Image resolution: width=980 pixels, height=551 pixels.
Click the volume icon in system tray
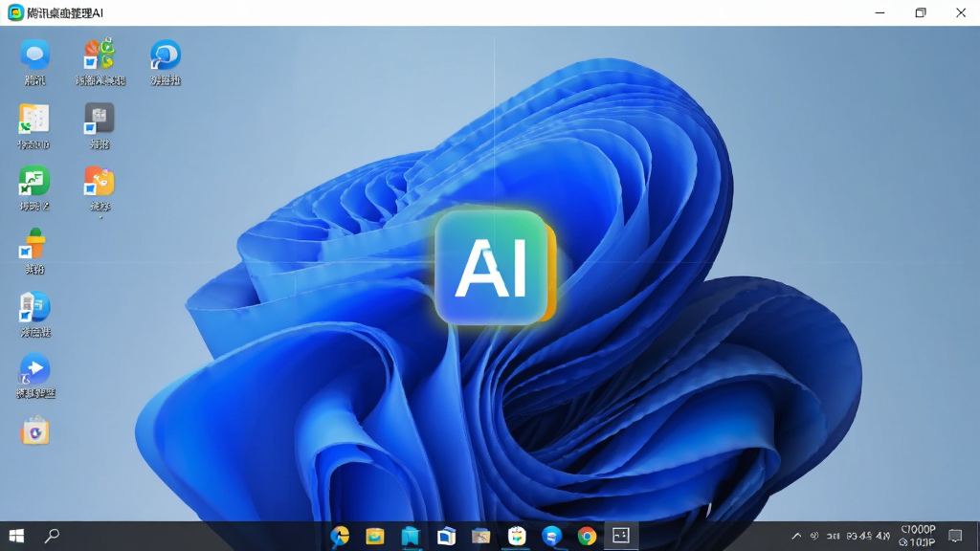814,536
